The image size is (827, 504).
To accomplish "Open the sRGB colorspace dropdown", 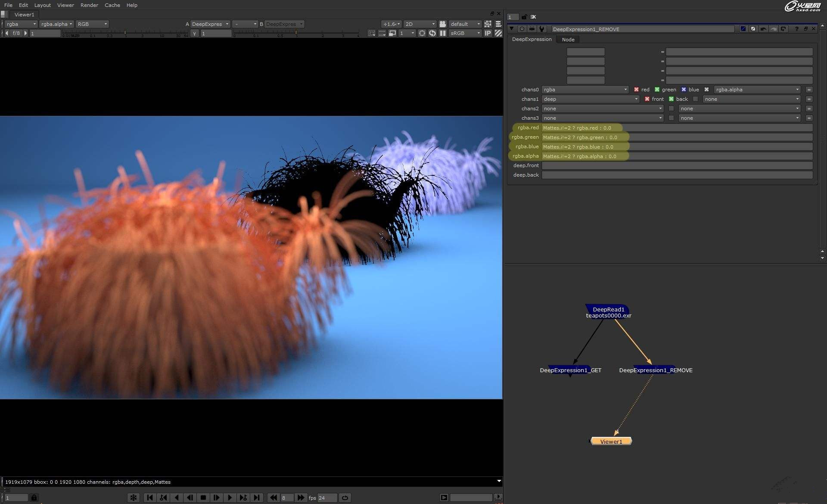I will pyautogui.click(x=465, y=33).
